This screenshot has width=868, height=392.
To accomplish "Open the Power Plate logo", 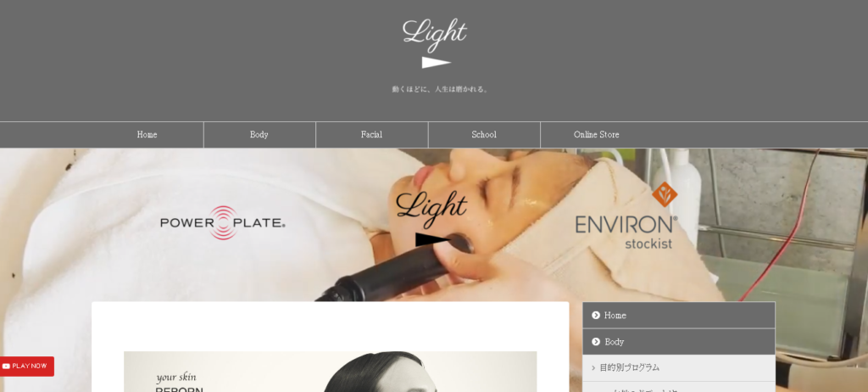I will (223, 223).
